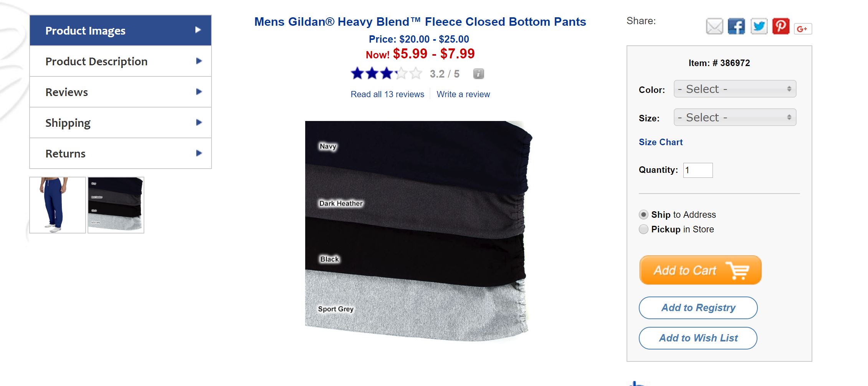Share product via email envelope icon
This screenshot has height=386, width=868.
click(x=714, y=27)
